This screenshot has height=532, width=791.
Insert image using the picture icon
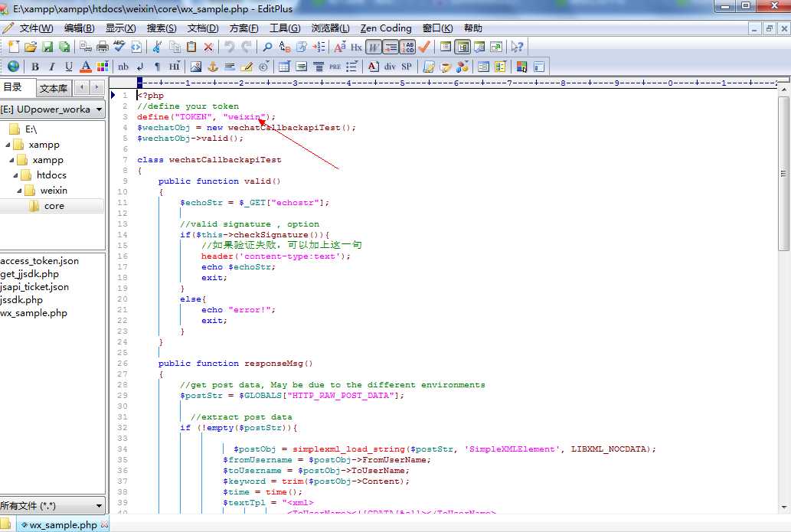coord(196,67)
